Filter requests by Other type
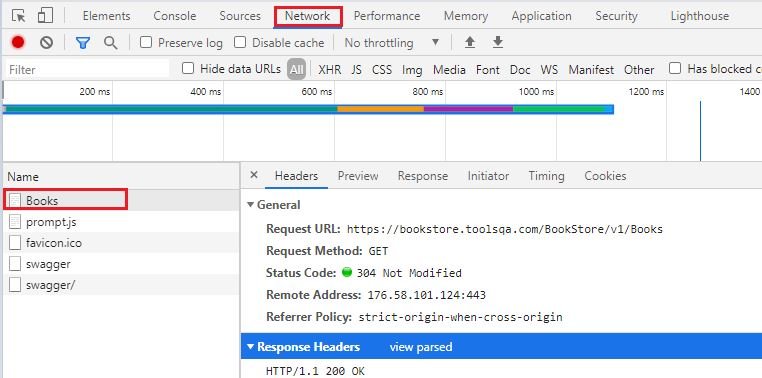Screen dimensions: 762x378 (639, 70)
